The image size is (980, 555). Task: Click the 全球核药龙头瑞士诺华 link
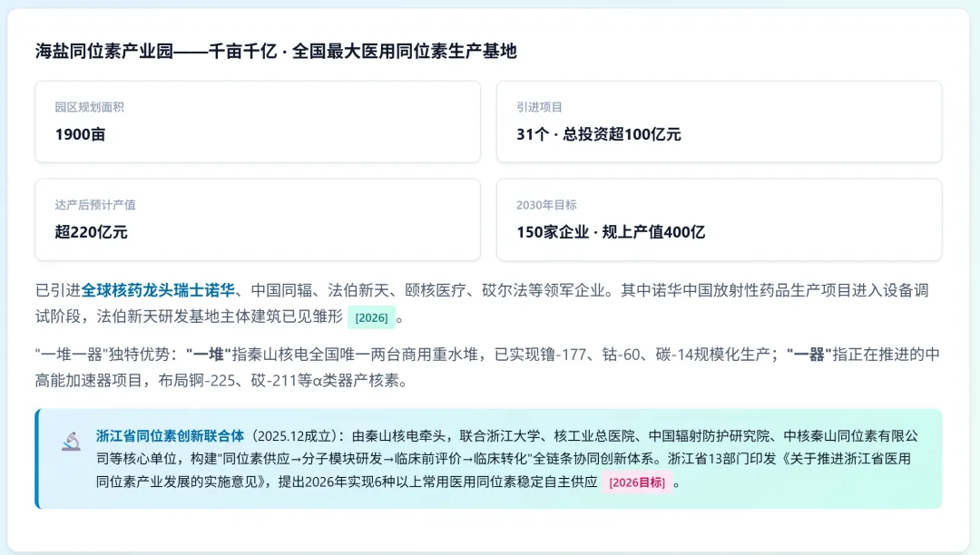(158, 290)
